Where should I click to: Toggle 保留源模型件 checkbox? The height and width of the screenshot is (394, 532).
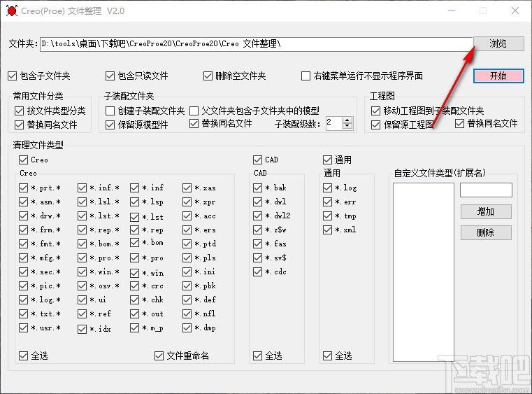pyautogui.click(x=110, y=125)
